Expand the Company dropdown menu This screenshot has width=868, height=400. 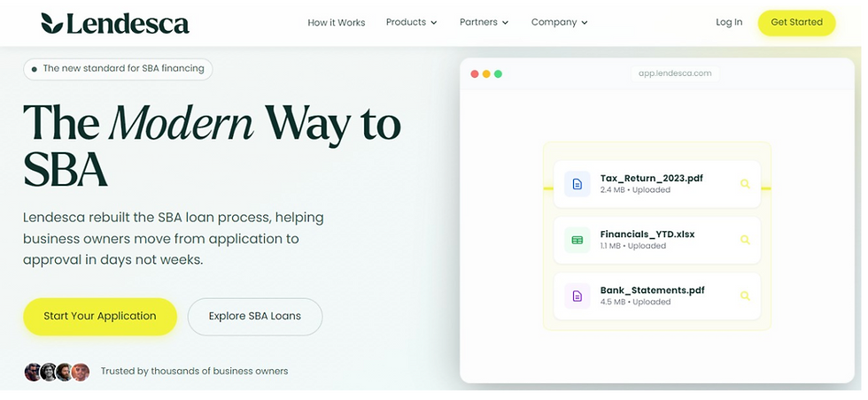[559, 22]
